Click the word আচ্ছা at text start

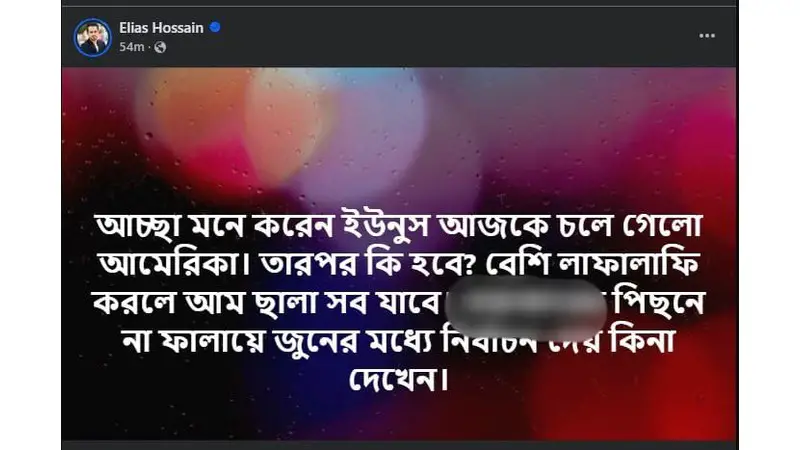[137, 226]
